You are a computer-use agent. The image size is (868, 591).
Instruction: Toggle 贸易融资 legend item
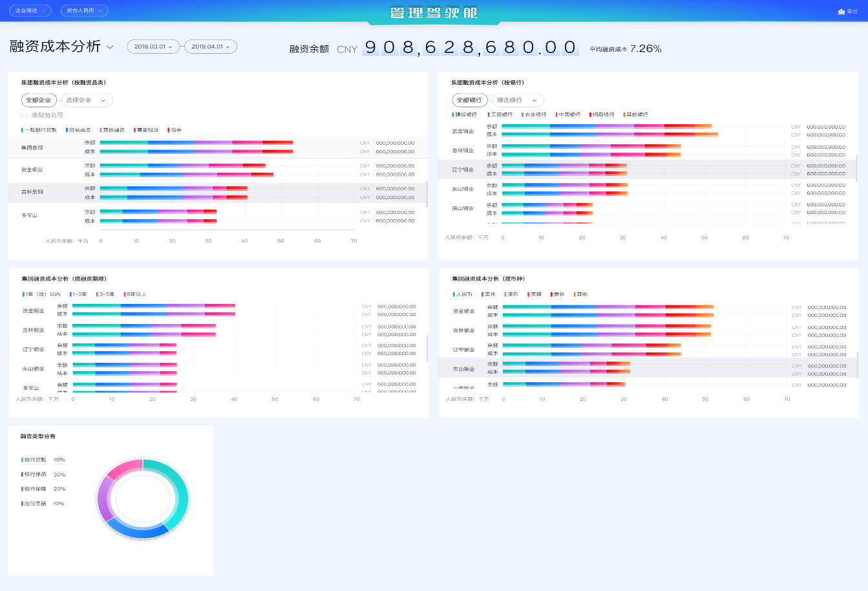pyautogui.click(x=78, y=130)
